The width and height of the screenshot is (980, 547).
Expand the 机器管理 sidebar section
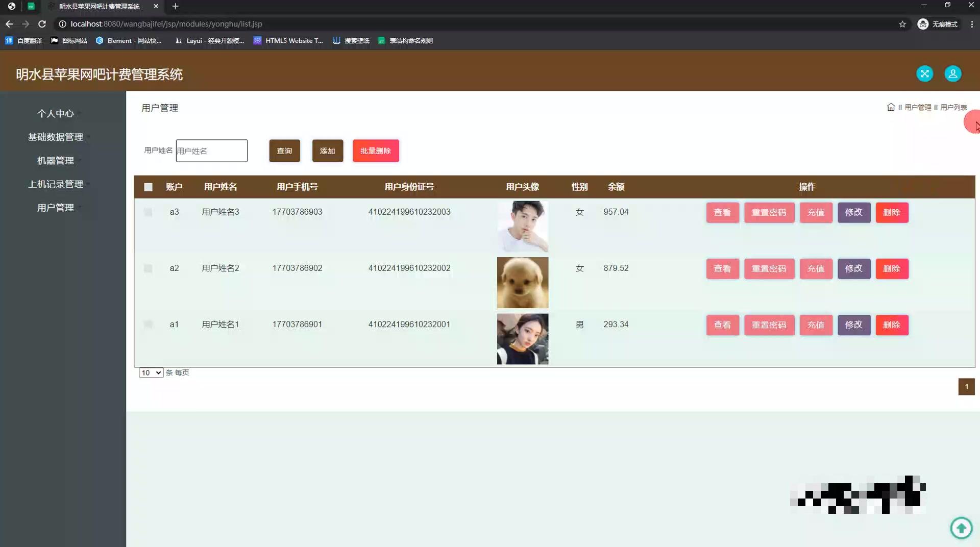(x=55, y=160)
